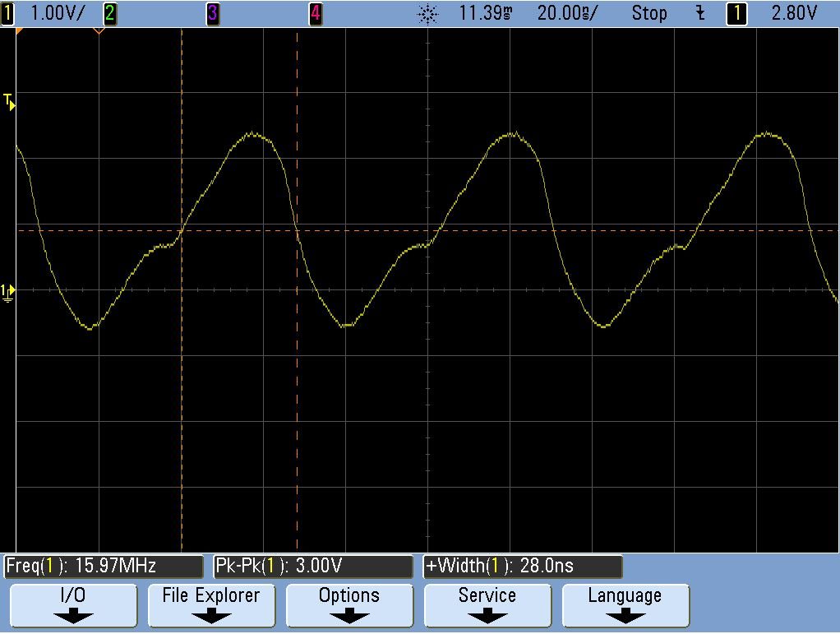Click the 20.00ns/ timebase setting
The height and width of the screenshot is (634, 840).
point(567,13)
